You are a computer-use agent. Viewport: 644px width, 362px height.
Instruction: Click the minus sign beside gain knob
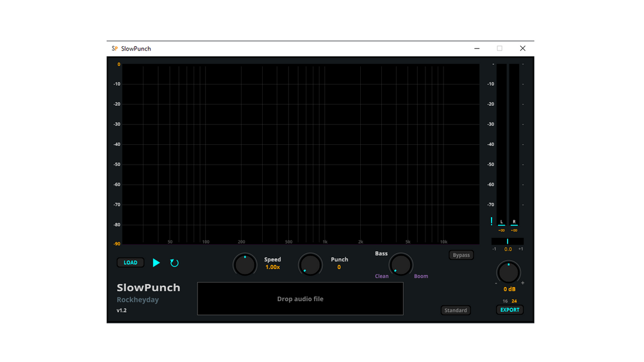point(496,283)
